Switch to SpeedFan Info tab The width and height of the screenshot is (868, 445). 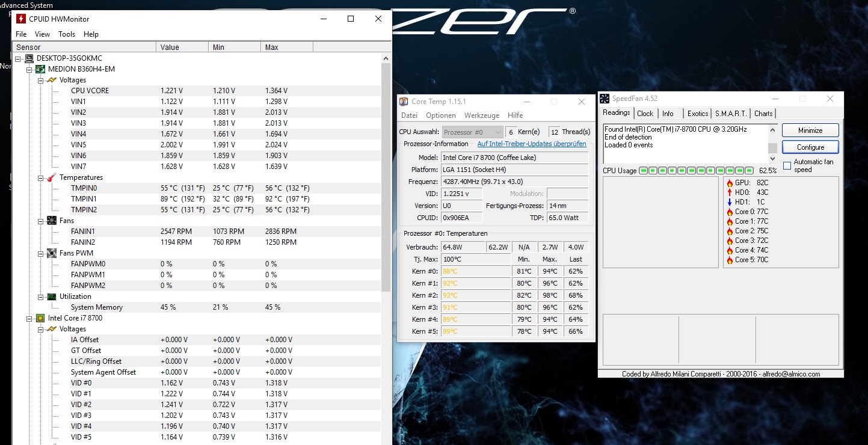coord(668,114)
